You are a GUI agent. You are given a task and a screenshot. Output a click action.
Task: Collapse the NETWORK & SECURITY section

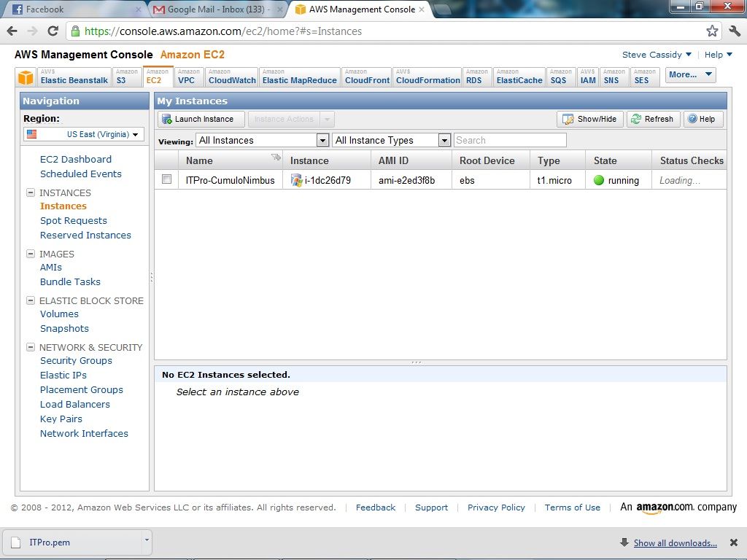(x=31, y=347)
